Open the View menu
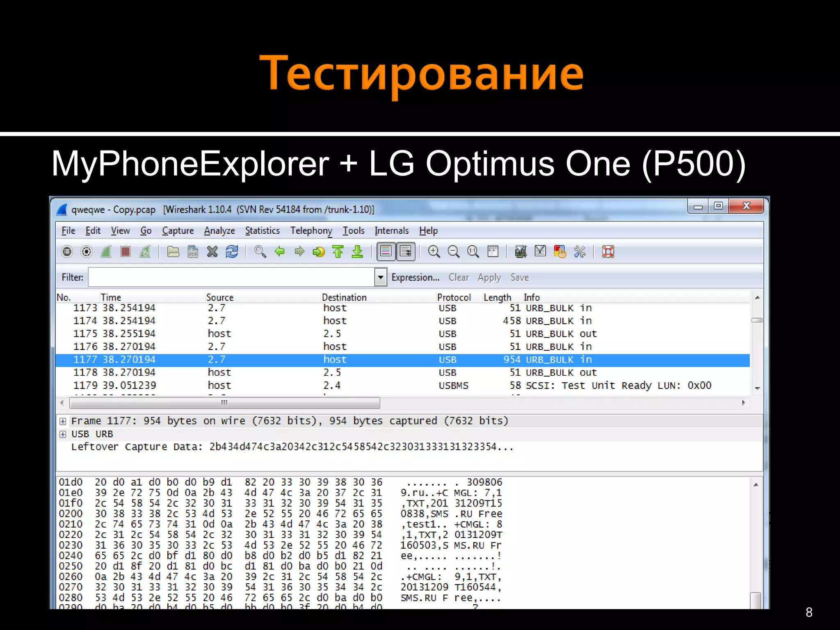 tap(120, 231)
